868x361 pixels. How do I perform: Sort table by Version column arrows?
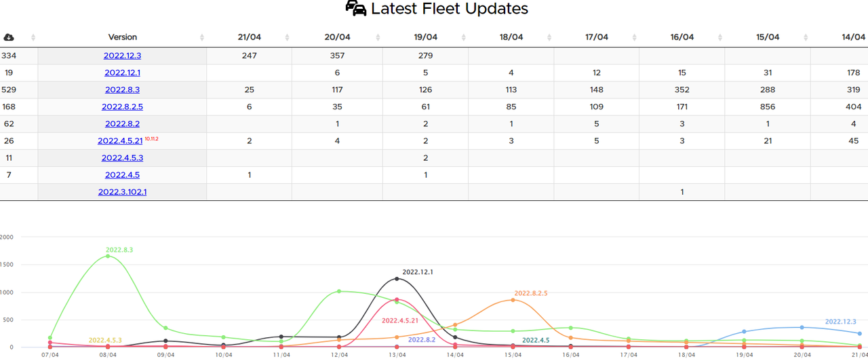(x=202, y=37)
